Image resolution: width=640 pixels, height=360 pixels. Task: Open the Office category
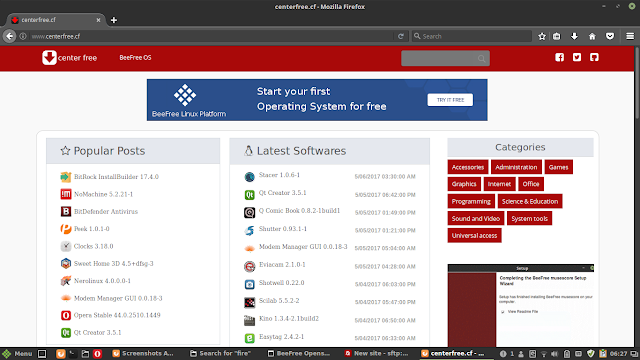(531, 184)
